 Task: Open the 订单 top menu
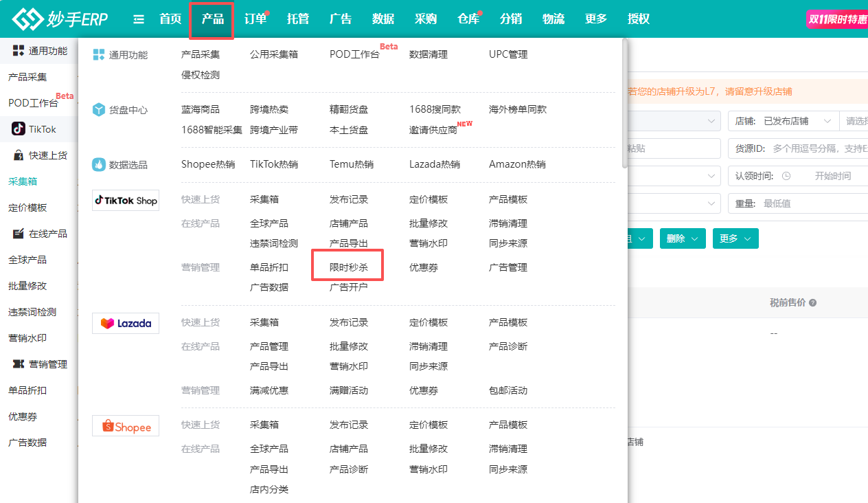(x=255, y=19)
